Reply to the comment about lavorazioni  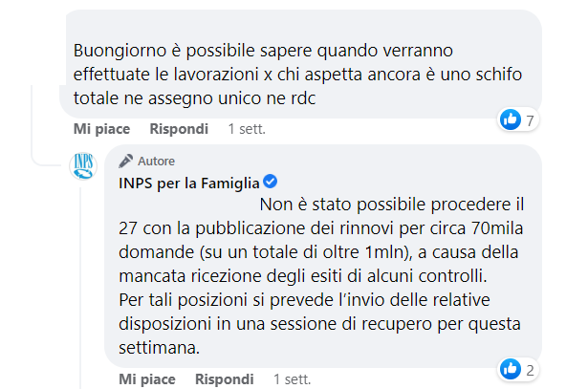(x=179, y=129)
